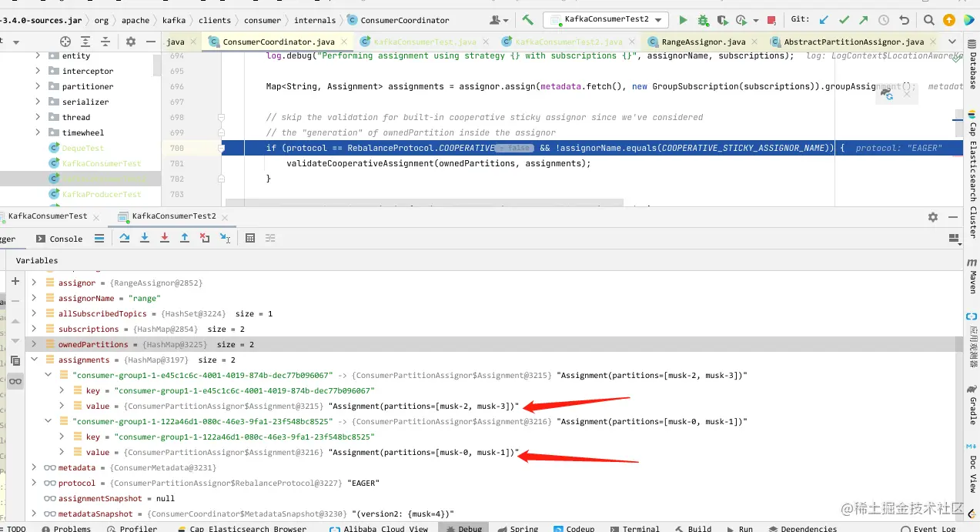Click Git Push green arrow icon
Image resolution: width=980 pixels, height=532 pixels.
tap(864, 20)
